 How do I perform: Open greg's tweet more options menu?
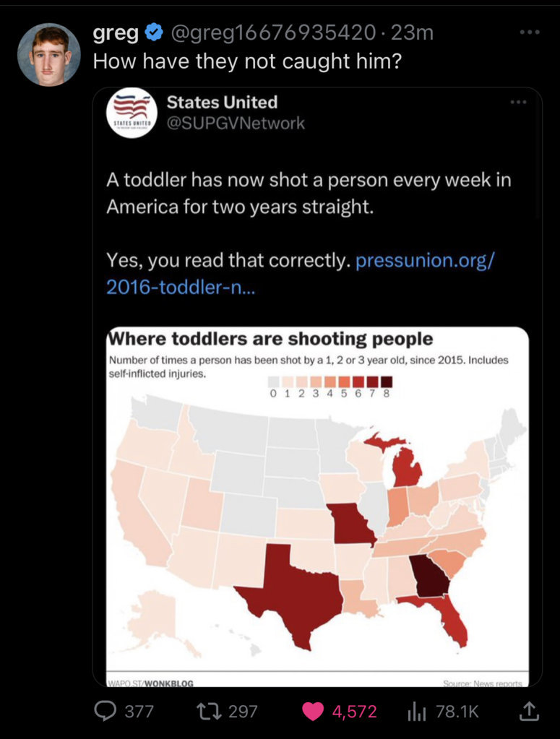coord(530,33)
